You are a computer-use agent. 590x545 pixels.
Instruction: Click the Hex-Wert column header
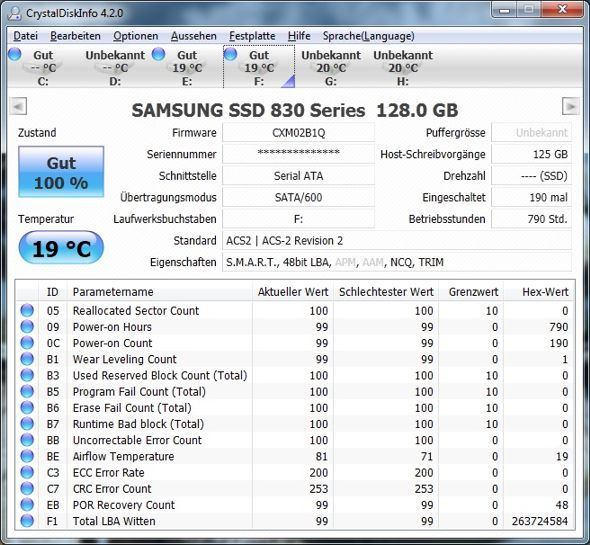(540, 292)
